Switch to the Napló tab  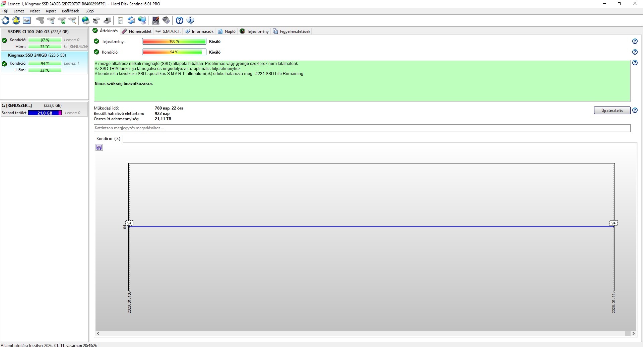click(227, 31)
